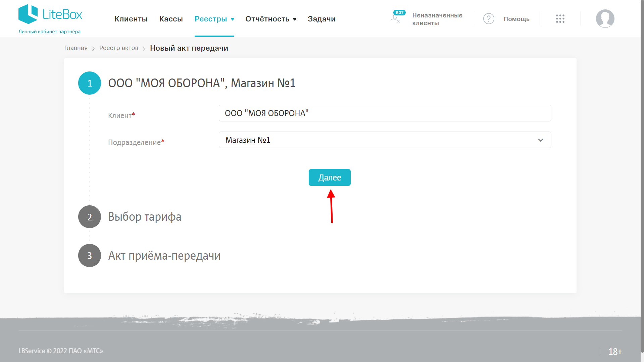Image resolution: width=644 pixels, height=362 pixels.
Task: Click the Клиент input field
Action: 385,113
